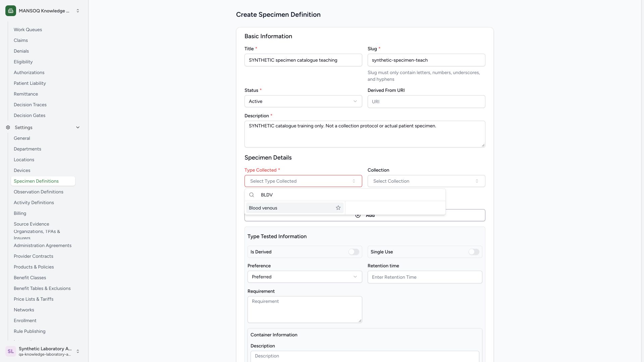Collapse the Settings section chevron
The height and width of the screenshot is (362, 644).
78,127
